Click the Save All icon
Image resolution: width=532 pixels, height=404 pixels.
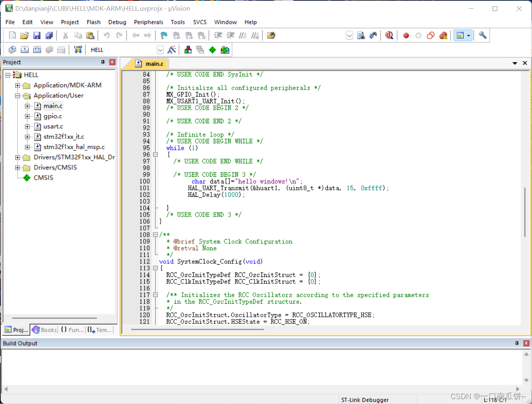[x=49, y=35]
